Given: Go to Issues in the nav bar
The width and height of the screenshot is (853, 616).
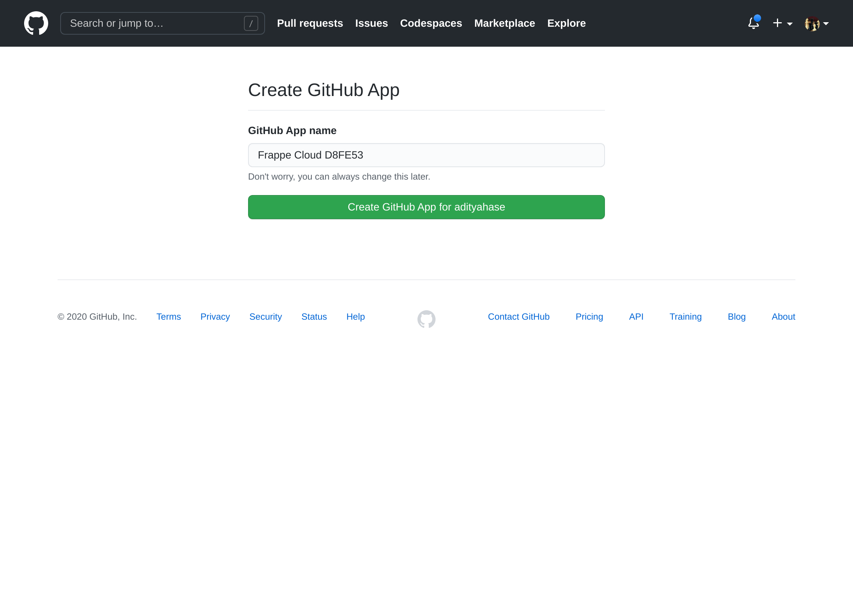Looking at the screenshot, I should [x=372, y=23].
